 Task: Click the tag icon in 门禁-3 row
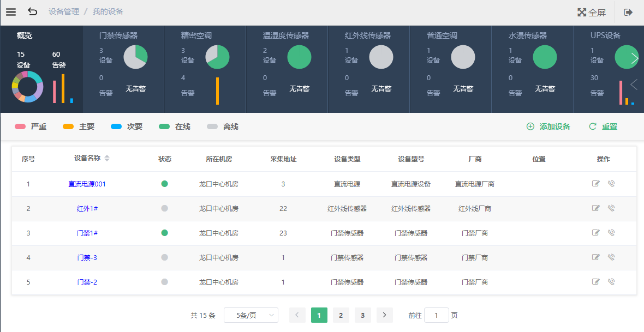coord(611,257)
